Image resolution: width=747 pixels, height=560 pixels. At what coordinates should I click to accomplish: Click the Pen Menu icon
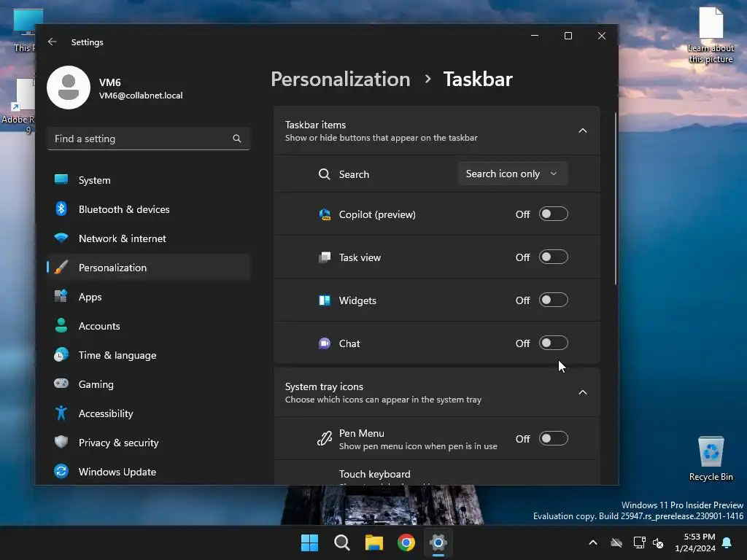(x=325, y=438)
